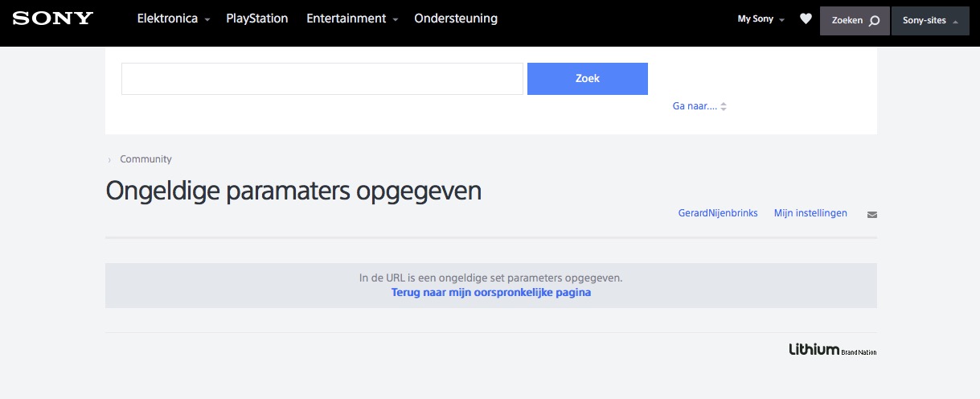Click the Sony logo

tap(53, 18)
